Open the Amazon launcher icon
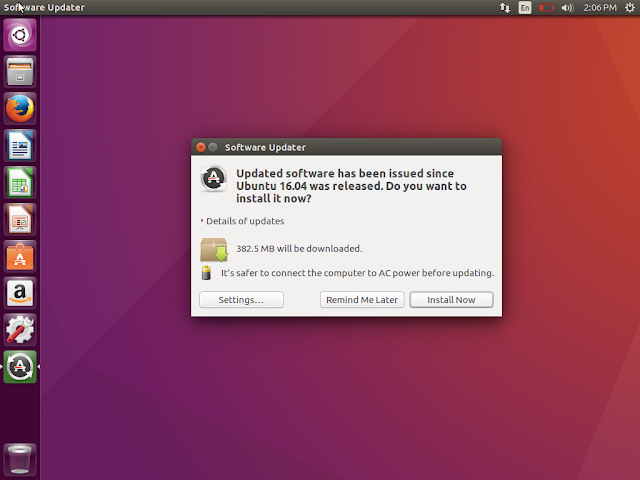Screen dimensions: 640x480 20,293
